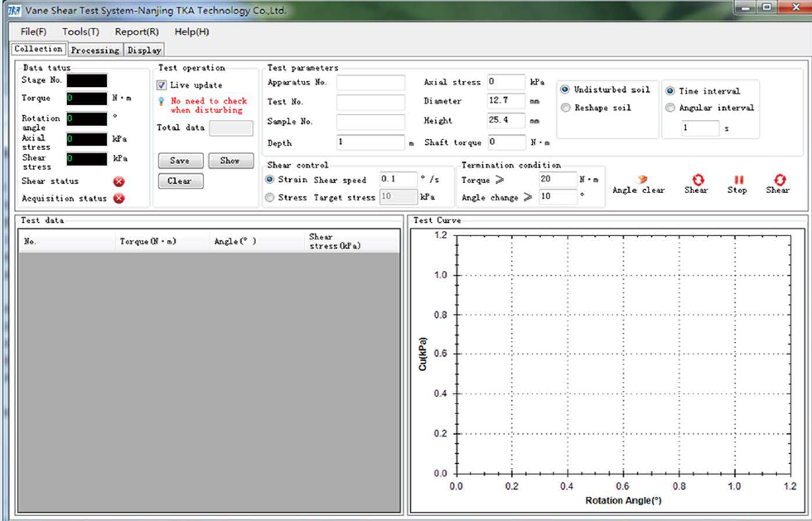
Task: Open the Report(R) menu
Action: tap(137, 31)
